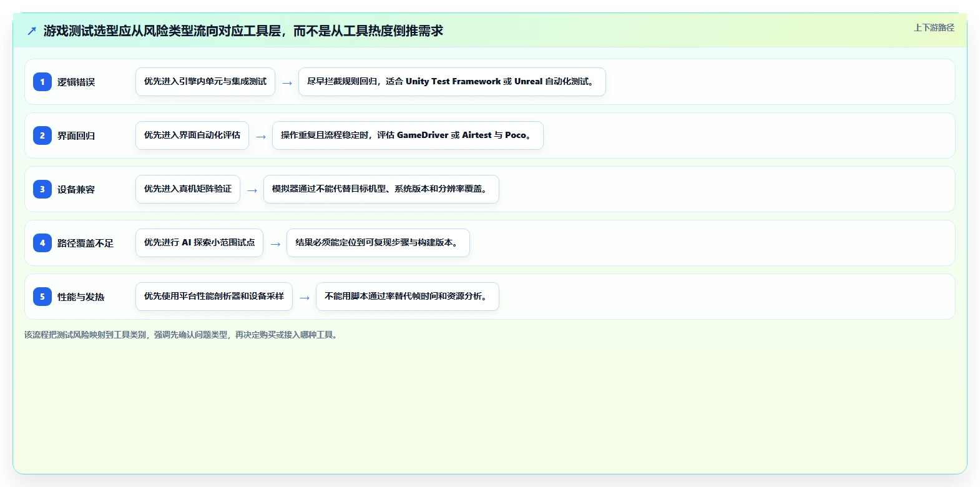Image resolution: width=980 pixels, height=487 pixels.
Task: Click the arrow in the 性能与发热 row
Action: 305,298
